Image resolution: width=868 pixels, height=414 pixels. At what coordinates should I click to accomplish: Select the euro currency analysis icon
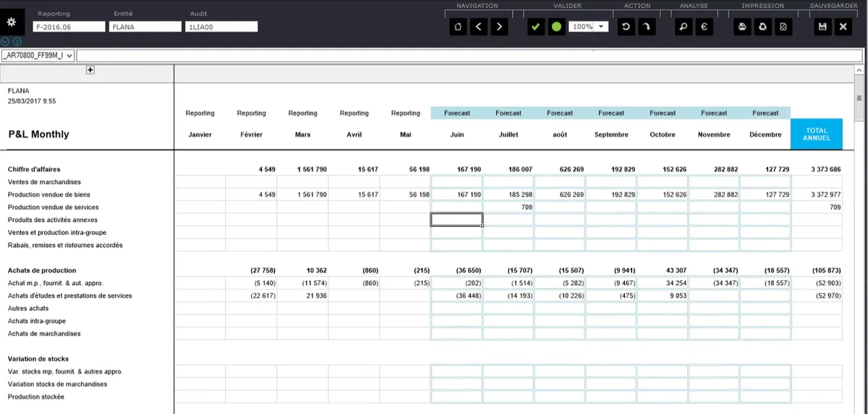point(705,27)
